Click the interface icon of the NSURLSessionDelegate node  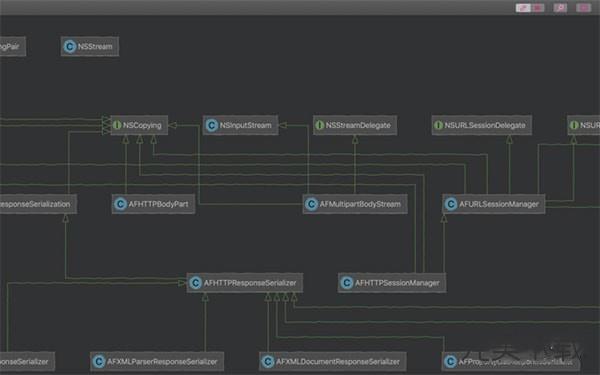(x=438, y=125)
